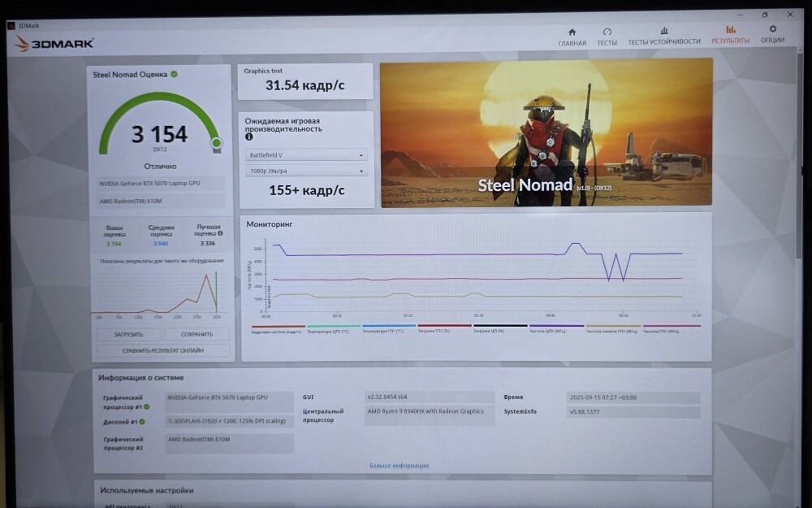Click the Тесты speedometer icon

(607, 32)
